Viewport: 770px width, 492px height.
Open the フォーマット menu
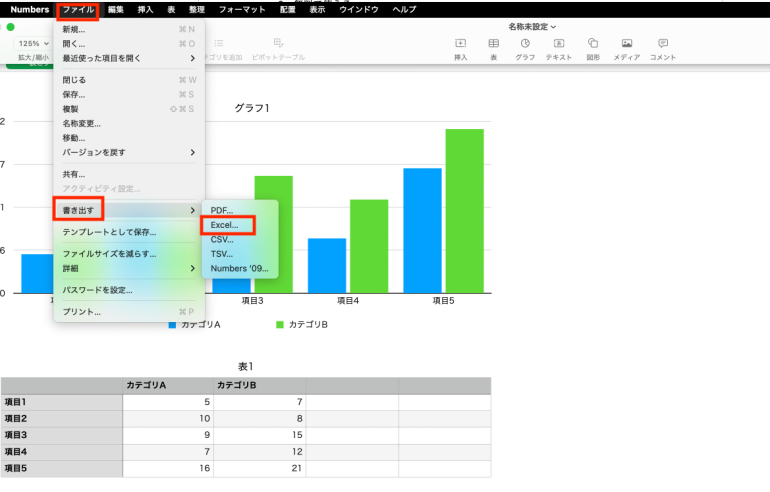pyautogui.click(x=242, y=9)
